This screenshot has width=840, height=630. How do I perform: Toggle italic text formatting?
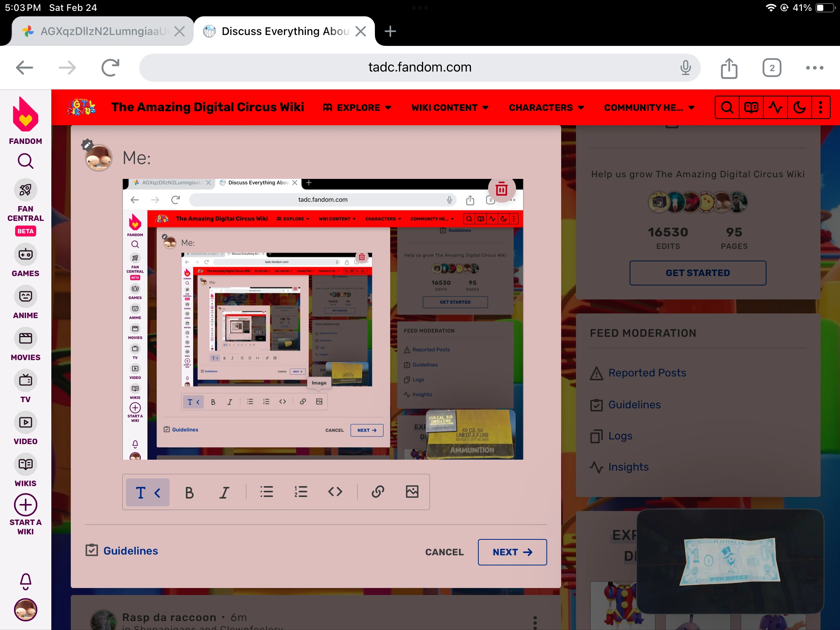pos(224,493)
